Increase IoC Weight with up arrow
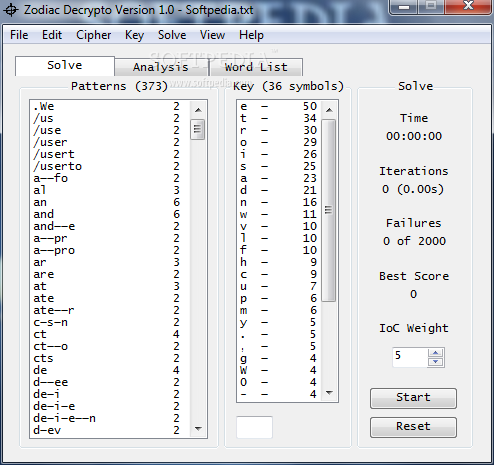The image size is (494, 465). tap(435, 353)
